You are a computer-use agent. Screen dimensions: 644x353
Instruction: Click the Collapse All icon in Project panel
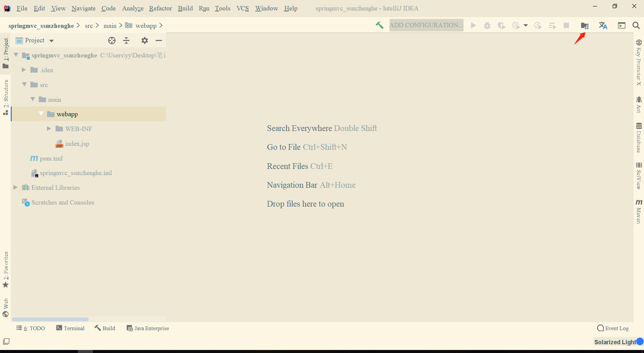click(126, 41)
